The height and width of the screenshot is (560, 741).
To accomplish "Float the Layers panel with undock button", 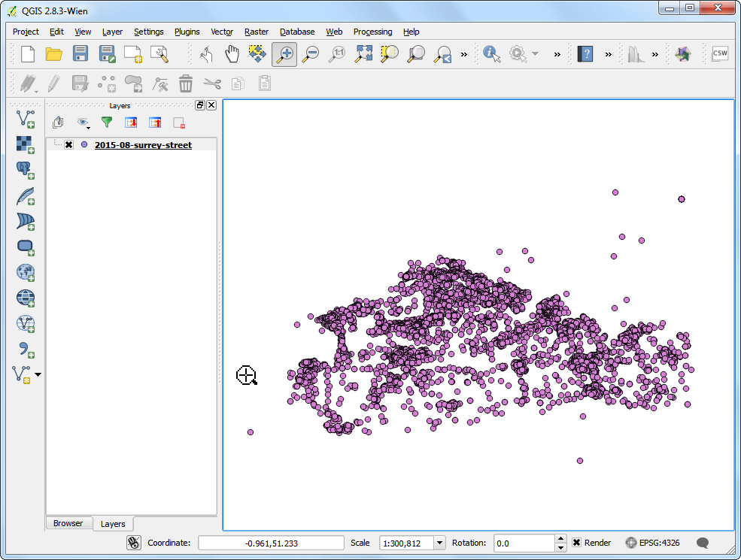I will coord(200,105).
